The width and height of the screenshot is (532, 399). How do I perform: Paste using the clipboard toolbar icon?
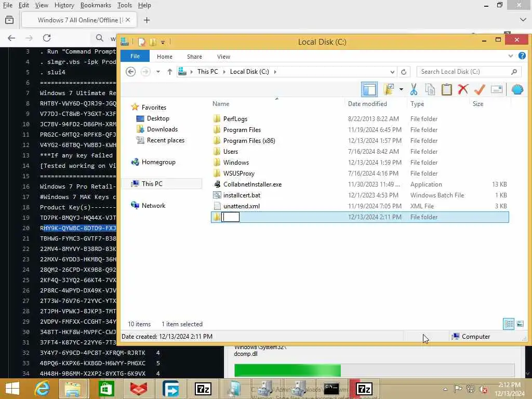click(446, 89)
